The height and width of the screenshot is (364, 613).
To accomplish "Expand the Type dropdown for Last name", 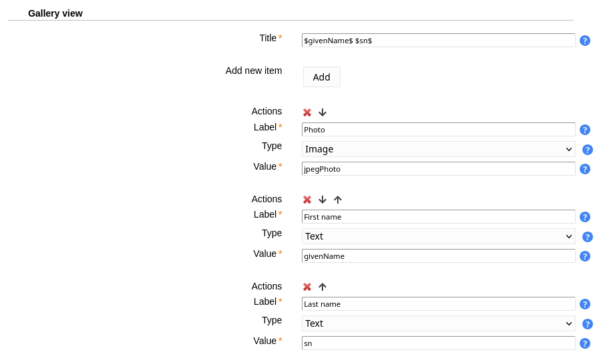I will 438,323.
